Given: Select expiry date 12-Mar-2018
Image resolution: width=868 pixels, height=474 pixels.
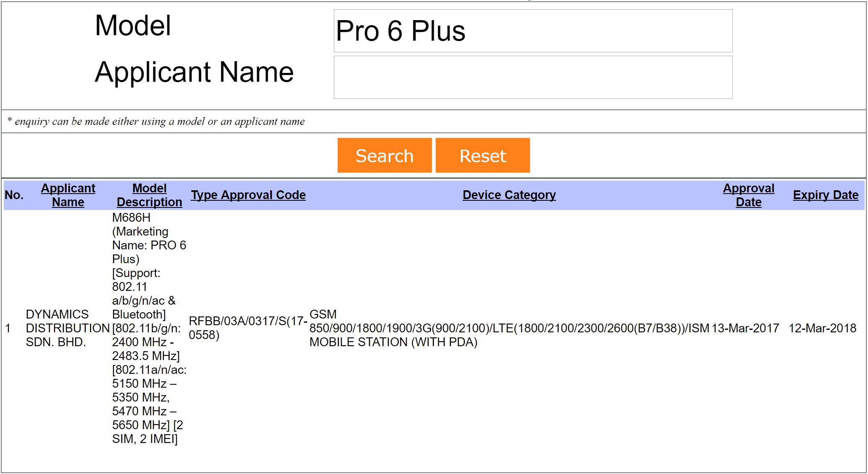Looking at the screenshot, I should click(822, 328).
